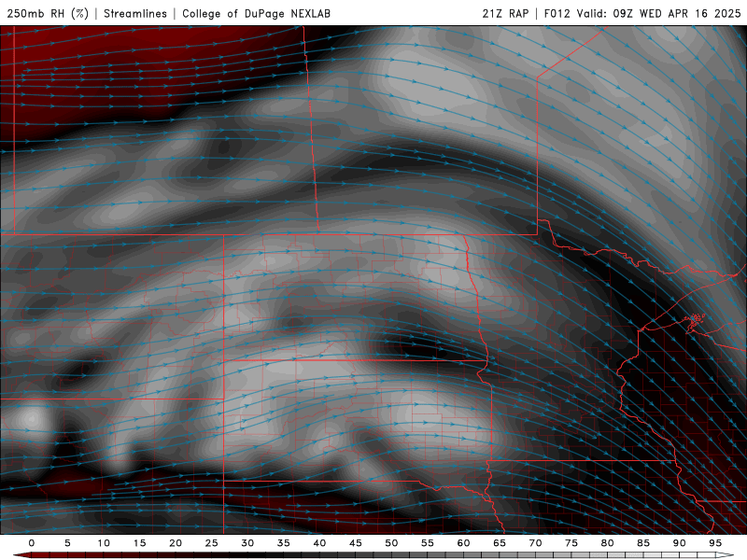Click the colorbar label '5'
747x560 pixels.
pyautogui.click(x=67, y=543)
